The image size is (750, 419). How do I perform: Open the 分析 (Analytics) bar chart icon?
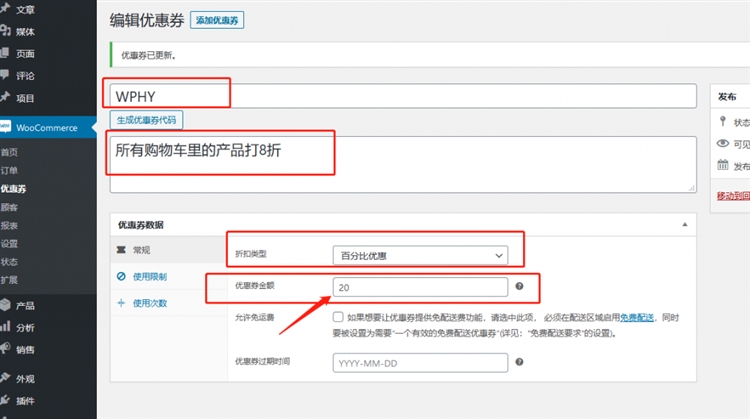(5, 327)
